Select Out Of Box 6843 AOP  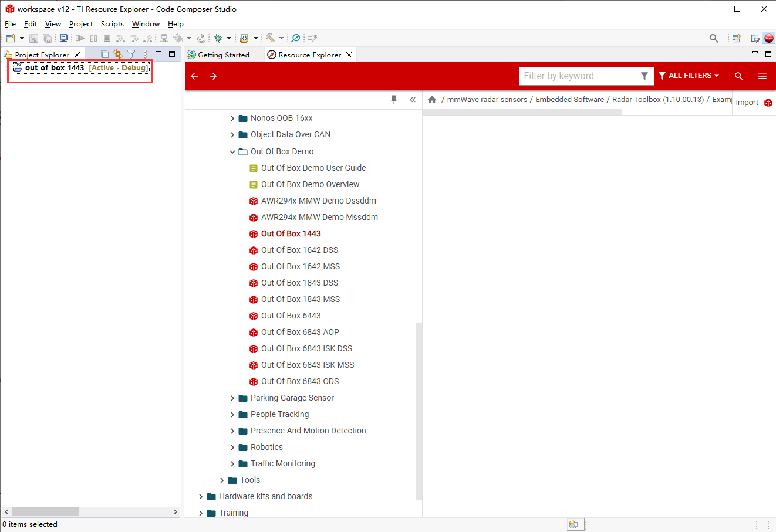point(300,332)
